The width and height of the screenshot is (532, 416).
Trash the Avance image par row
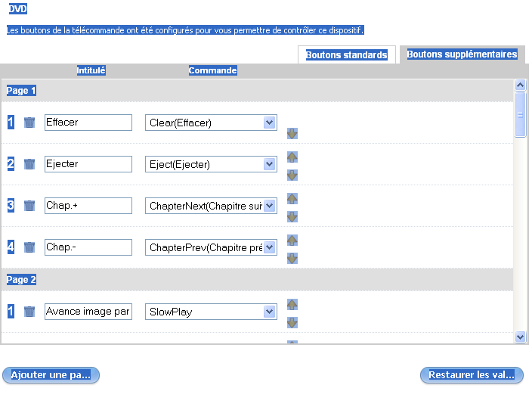point(29,312)
